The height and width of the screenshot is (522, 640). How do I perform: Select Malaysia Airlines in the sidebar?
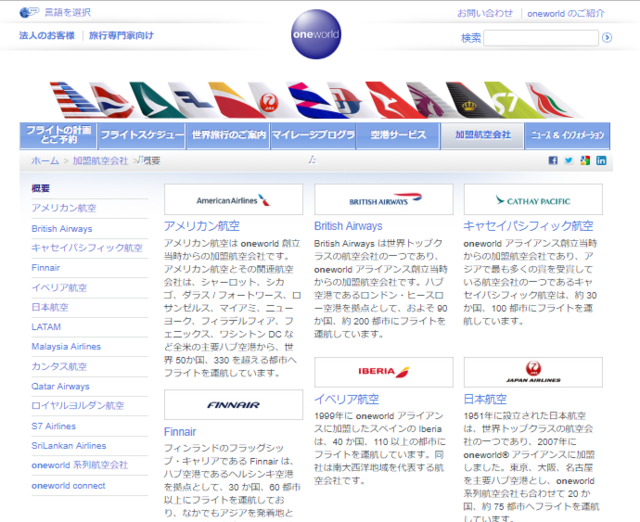66,347
